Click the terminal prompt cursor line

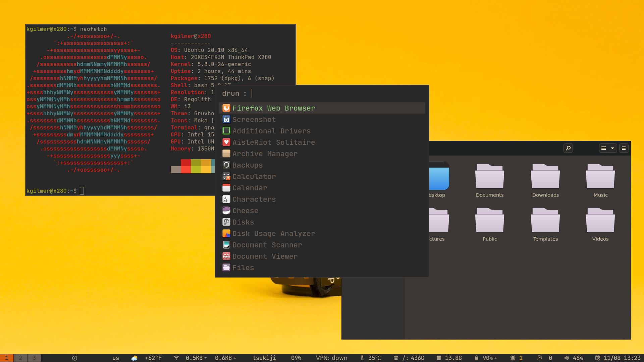tap(55, 191)
